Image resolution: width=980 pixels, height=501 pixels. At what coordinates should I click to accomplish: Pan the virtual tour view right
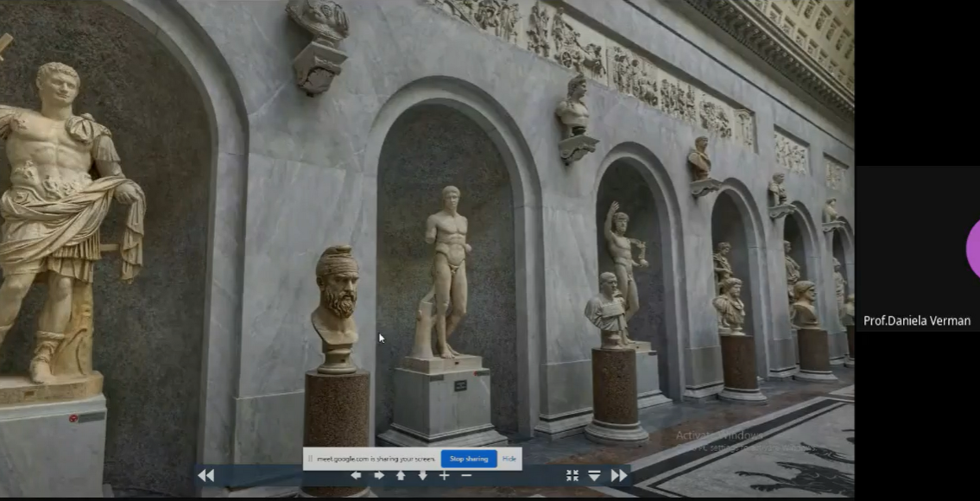[x=379, y=475]
